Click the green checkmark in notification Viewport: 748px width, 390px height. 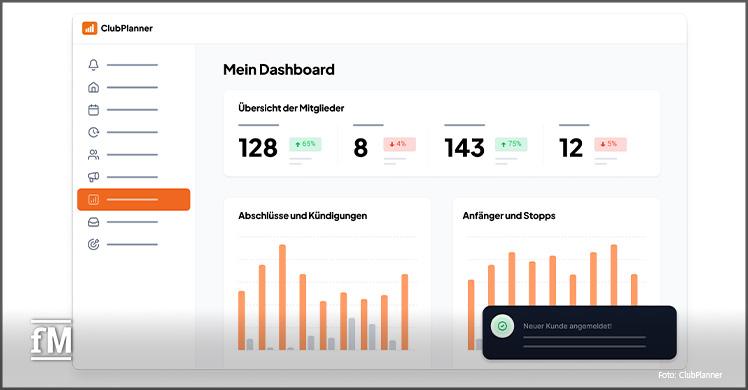tap(502, 326)
